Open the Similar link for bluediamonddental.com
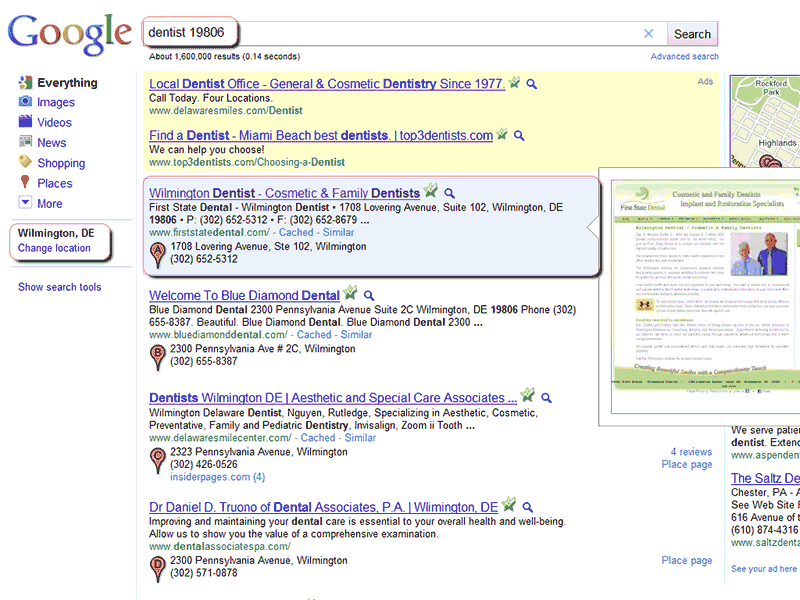 pos(357,335)
